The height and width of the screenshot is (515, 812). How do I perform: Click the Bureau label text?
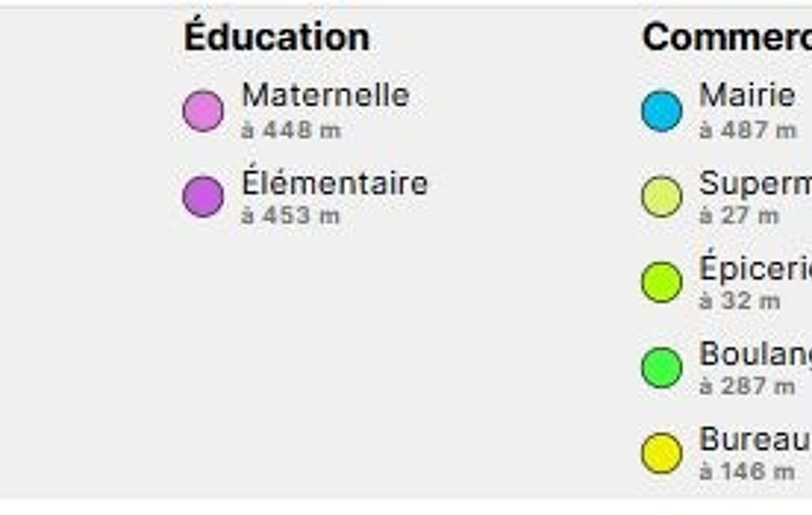click(x=754, y=439)
